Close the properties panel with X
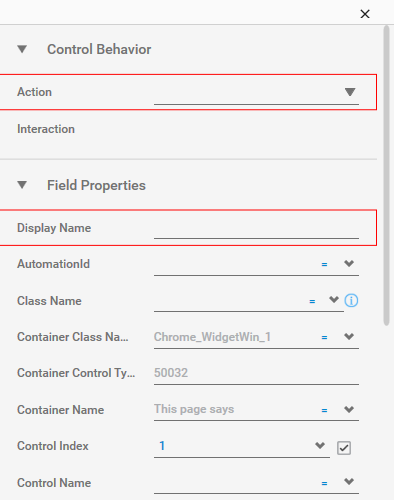The width and height of the screenshot is (394, 500). [x=365, y=14]
